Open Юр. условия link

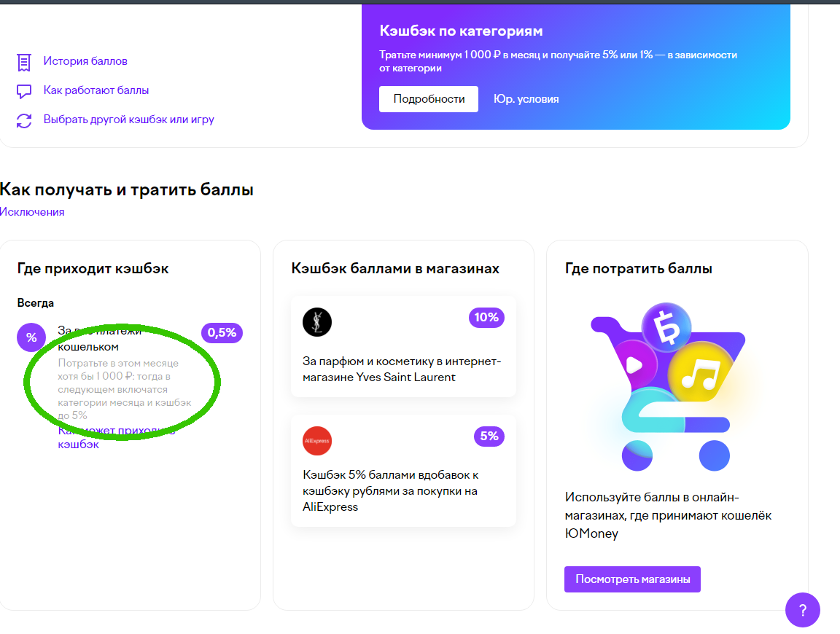click(x=526, y=99)
